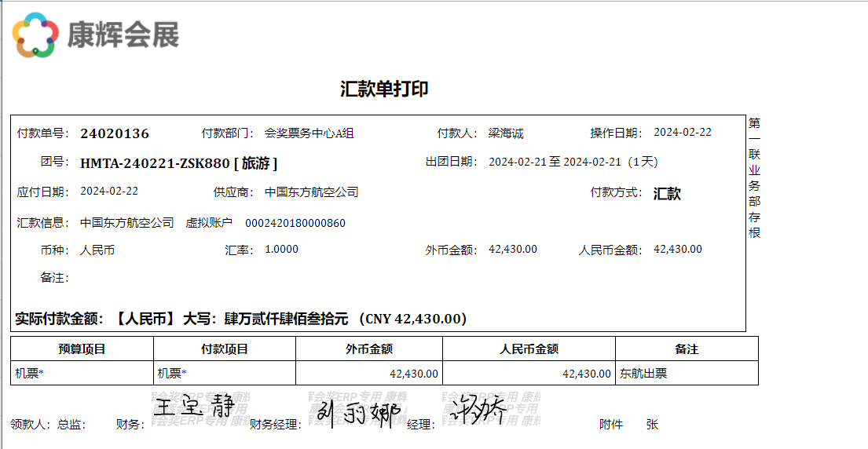The height and width of the screenshot is (449, 868).
Task: Click payer name 梁海诚
Action: pos(506,133)
